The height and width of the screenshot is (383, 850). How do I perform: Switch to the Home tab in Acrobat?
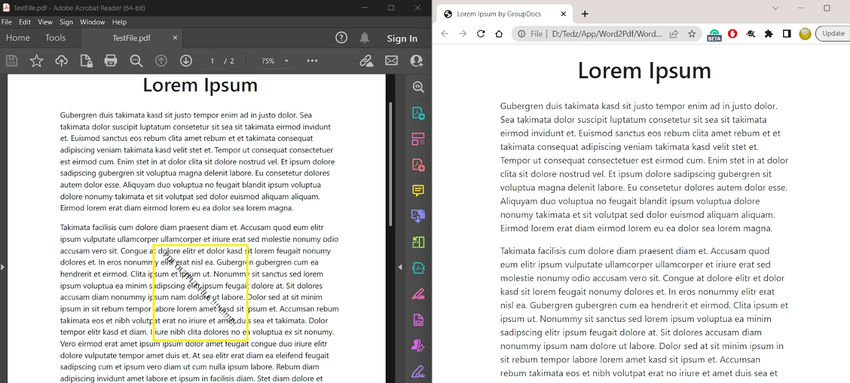click(x=18, y=38)
